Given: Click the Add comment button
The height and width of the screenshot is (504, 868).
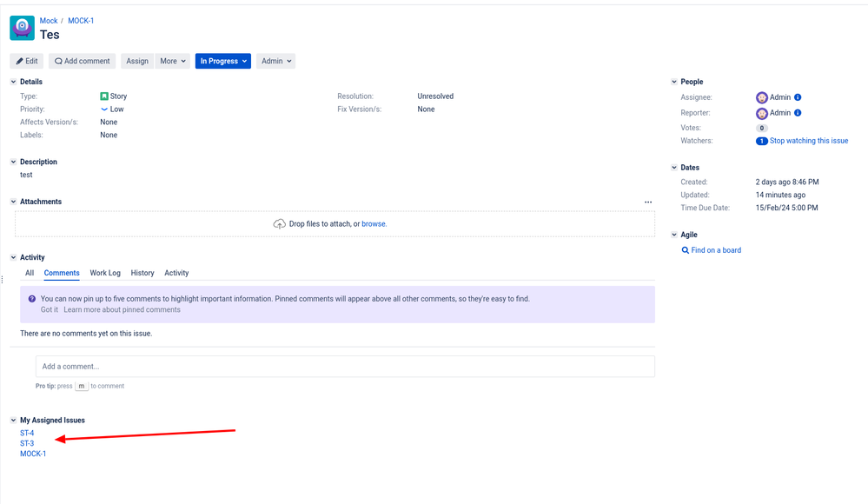Looking at the screenshot, I should tap(82, 61).
